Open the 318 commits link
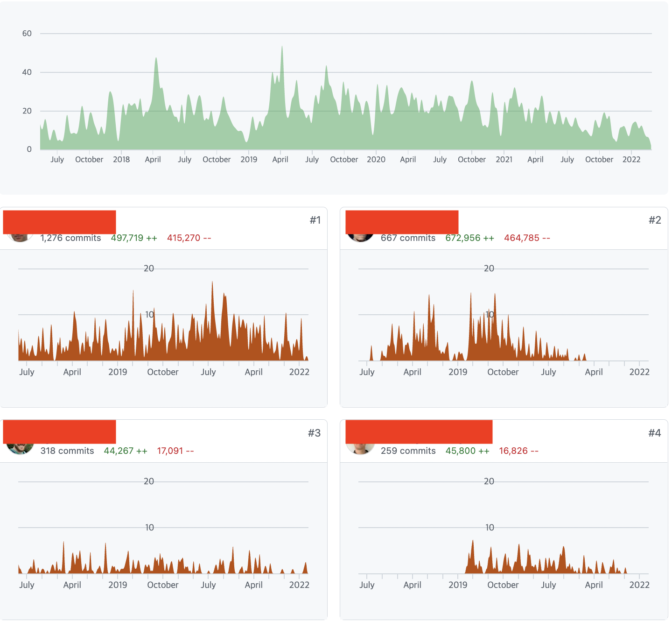This screenshot has height=621, width=672. pos(67,451)
